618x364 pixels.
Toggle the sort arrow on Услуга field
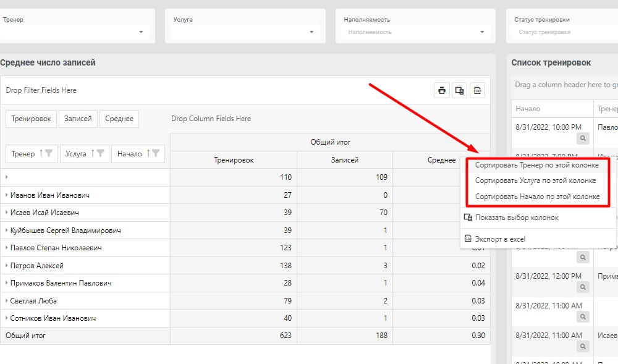coord(93,153)
